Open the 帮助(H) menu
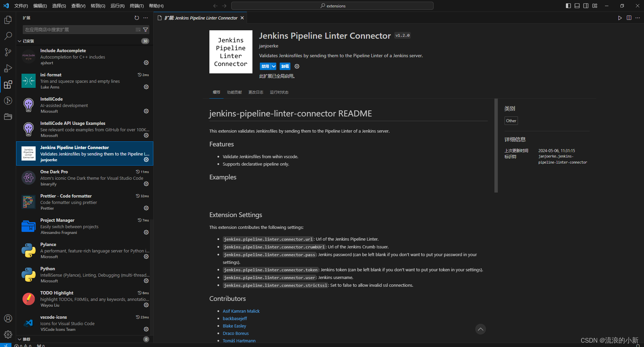The width and height of the screenshot is (644, 347). tap(156, 6)
